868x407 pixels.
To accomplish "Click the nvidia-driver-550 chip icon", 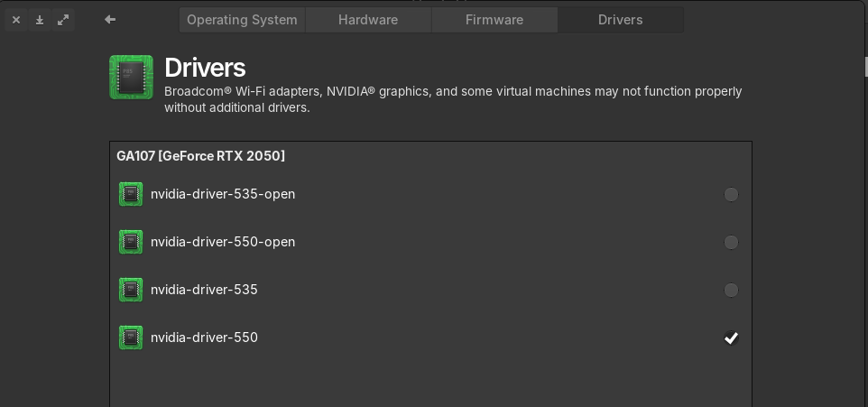I will pyautogui.click(x=131, y=338).
